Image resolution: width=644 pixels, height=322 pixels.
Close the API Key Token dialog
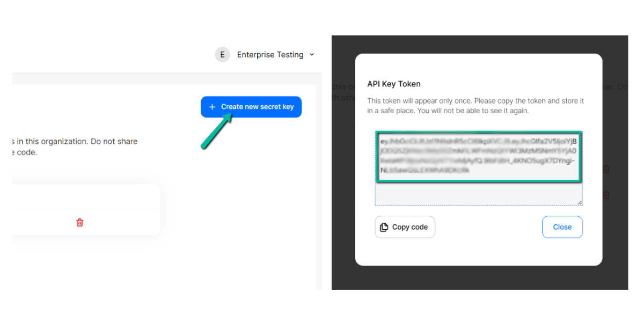pyautogui.click(x=562, y=227)
